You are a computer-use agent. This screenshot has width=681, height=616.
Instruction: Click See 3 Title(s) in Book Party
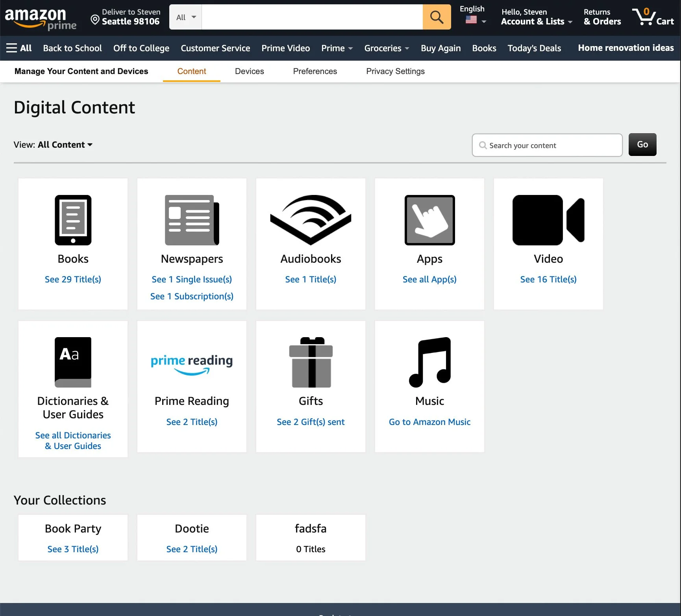point(73,549)
